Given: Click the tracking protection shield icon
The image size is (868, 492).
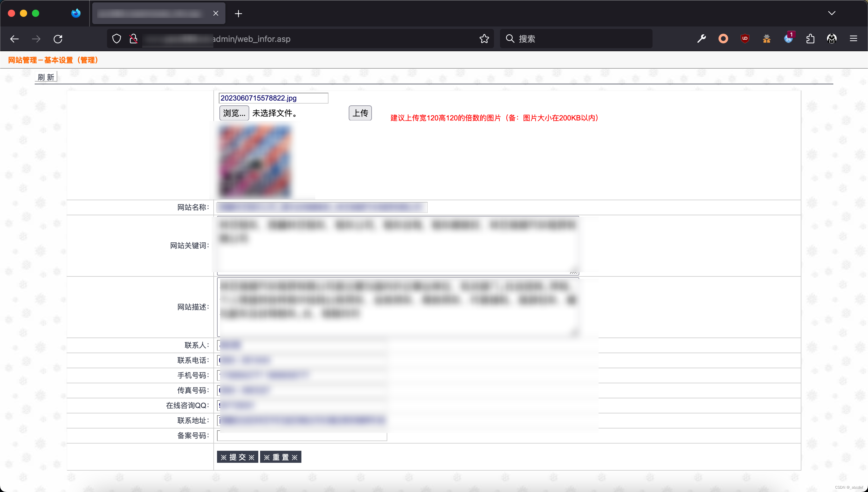Looking at the screenshot, I should click(x=117, y=39).
